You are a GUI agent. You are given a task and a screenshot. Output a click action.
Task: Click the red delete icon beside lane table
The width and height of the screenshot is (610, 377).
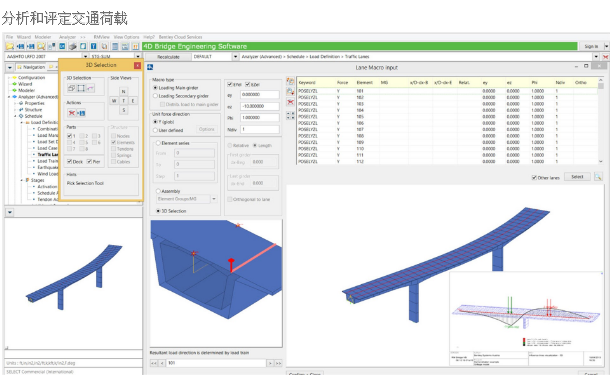(290, 102)
